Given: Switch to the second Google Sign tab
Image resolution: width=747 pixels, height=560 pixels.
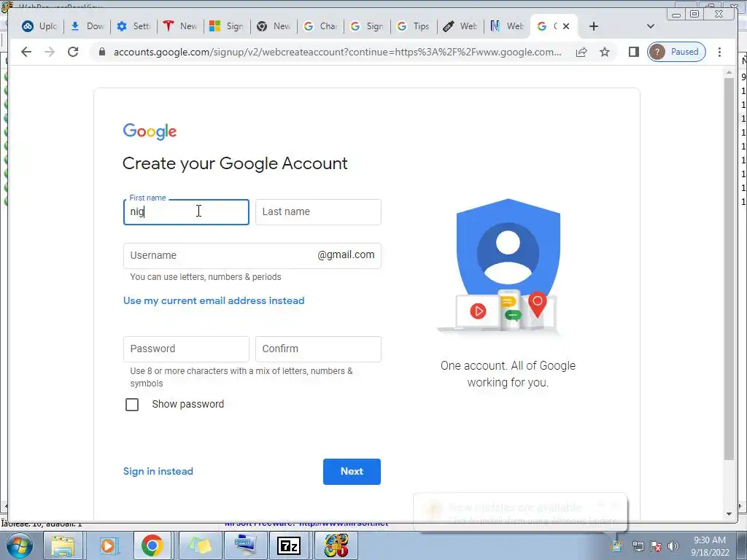Looking at the screenshot, I should [x=367, y=26].
